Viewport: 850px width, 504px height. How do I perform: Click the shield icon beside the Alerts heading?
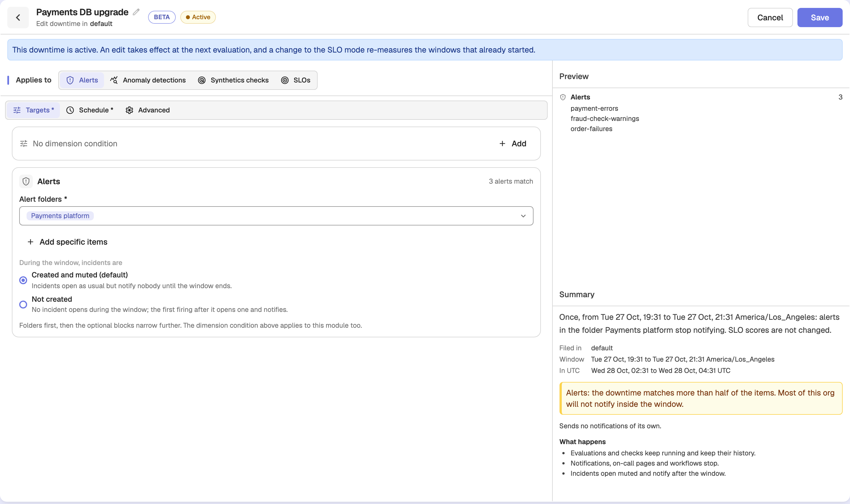[x=26, y=181]
